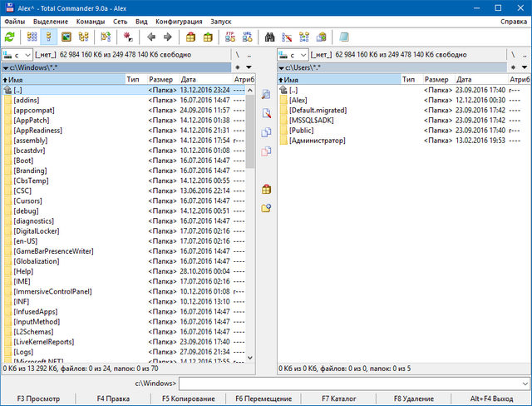Screen dimensions: 532x406
Task: Open left panel drive selection dropdown
Action: (x=17, y=54)
